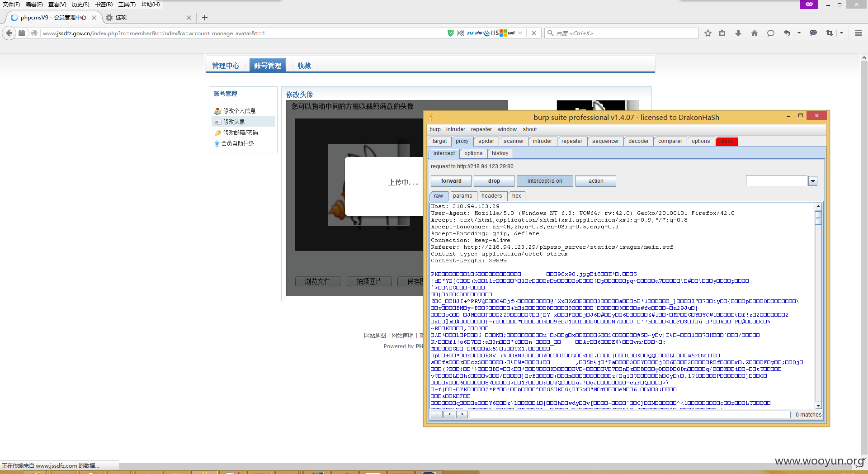Viewport: 868px width, 474px height.
Task: Close the phpcmsV9 tab
Action: point(94,18)
